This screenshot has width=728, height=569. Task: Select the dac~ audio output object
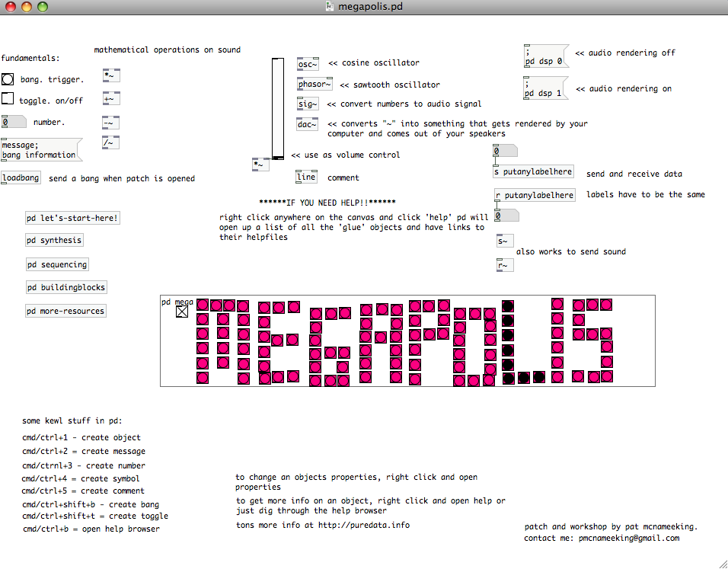[308, 124]
